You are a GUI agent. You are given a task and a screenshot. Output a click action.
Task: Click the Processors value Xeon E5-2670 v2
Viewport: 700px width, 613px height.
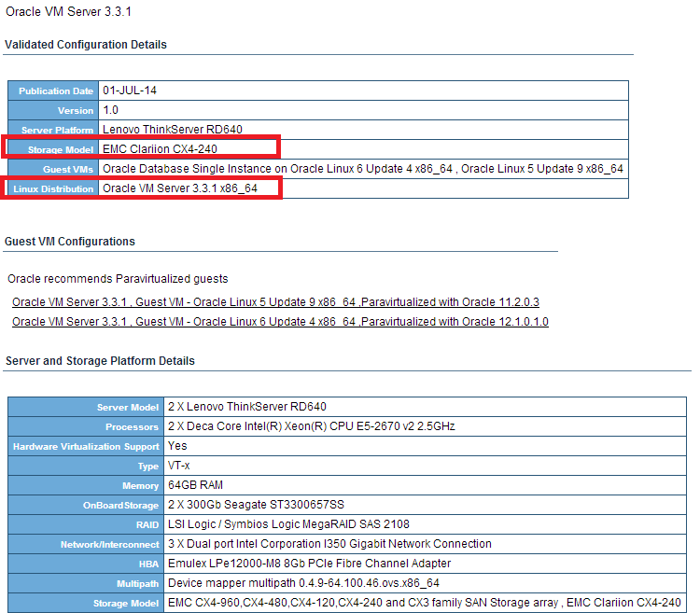pos(311,426)
